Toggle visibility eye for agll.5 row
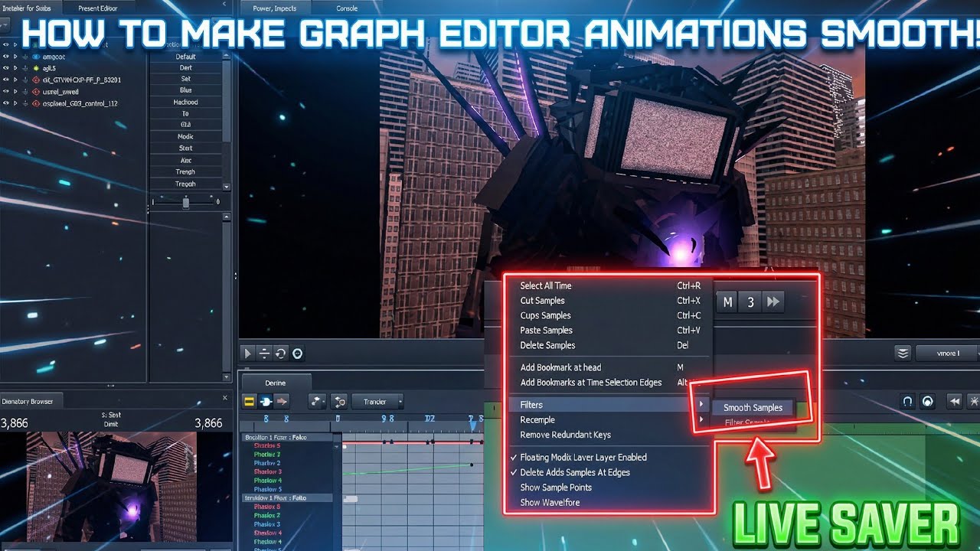The width and height of the screenshot is (980, 551). tap(5, 68)
